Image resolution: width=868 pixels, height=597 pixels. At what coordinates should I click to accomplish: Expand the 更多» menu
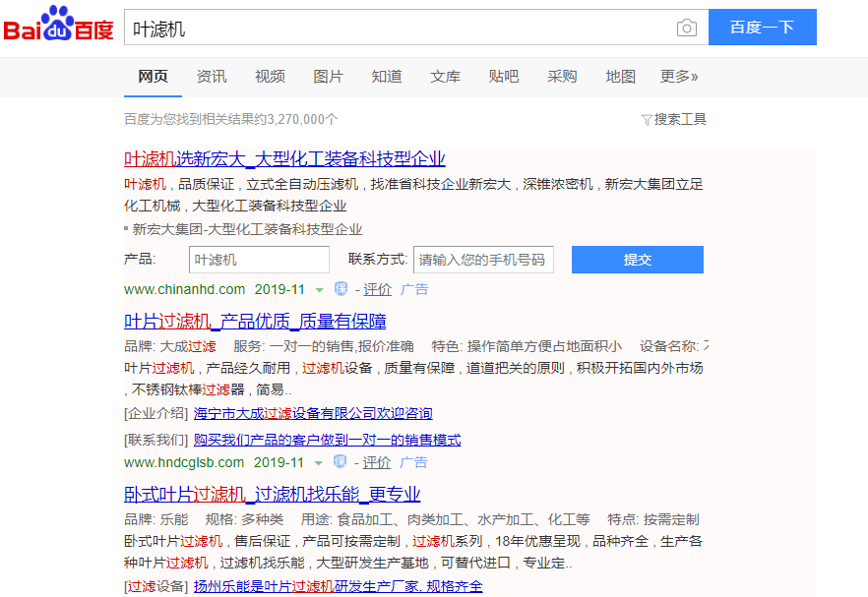click(x=679, y=77)
